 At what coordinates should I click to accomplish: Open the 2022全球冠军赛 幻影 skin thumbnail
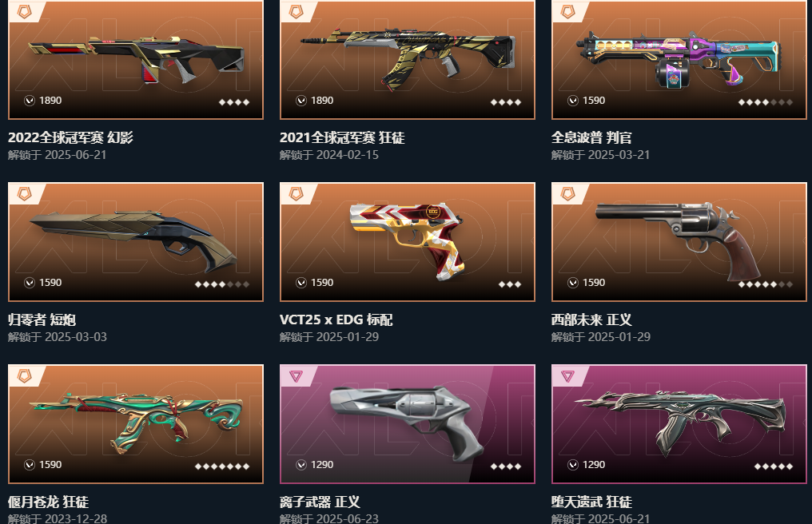click(136, 60)
